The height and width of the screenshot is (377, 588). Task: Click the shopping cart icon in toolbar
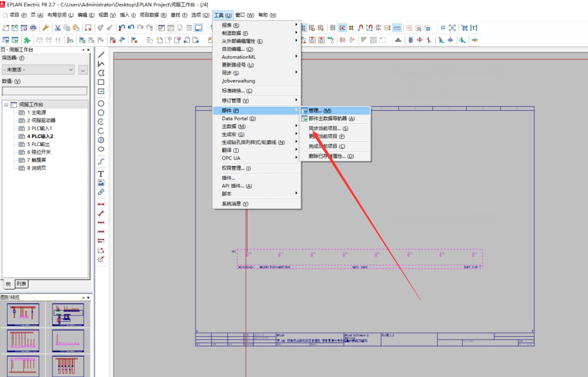tap(465, 28)
